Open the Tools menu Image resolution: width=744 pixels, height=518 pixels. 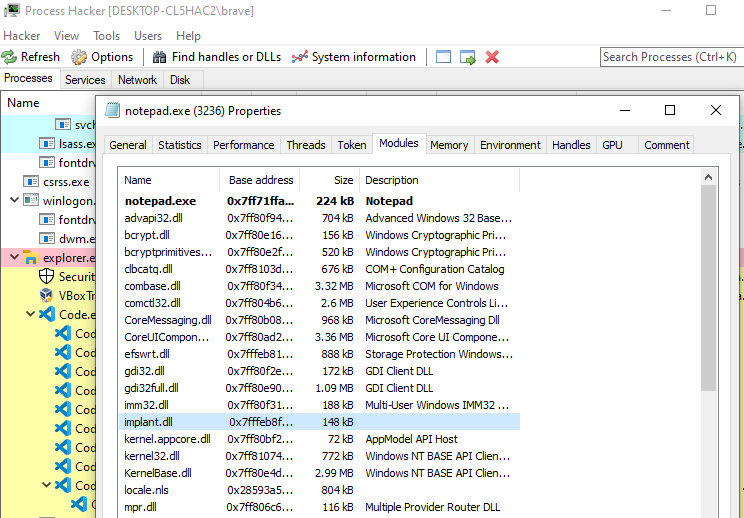[106, 36]
